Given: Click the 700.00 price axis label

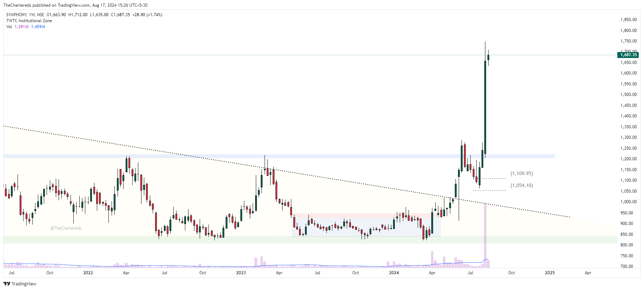Looking at the screenshot, I should point(627,266).
